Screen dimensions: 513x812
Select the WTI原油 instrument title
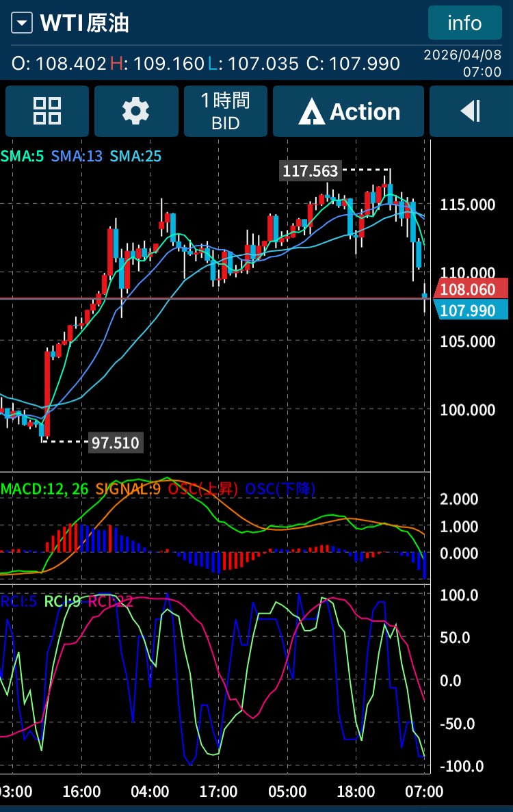tap(85, 23)
